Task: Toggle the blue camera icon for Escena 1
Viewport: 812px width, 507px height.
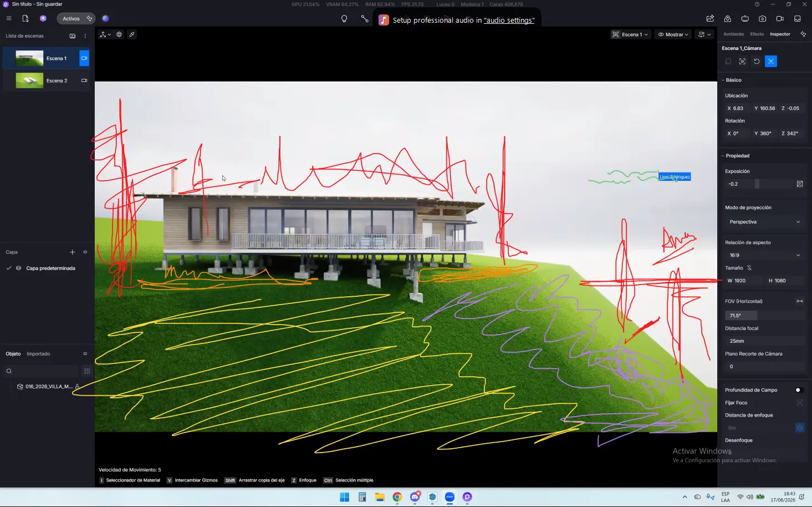Action: pyautogui.click(x=84, y=58)
